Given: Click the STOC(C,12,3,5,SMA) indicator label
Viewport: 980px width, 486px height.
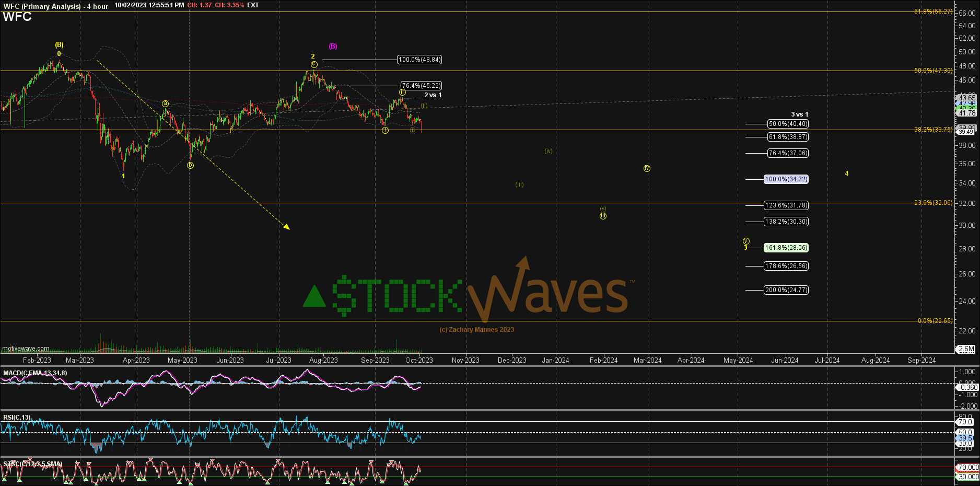Looking at the screenshot, I should [33, 464].
